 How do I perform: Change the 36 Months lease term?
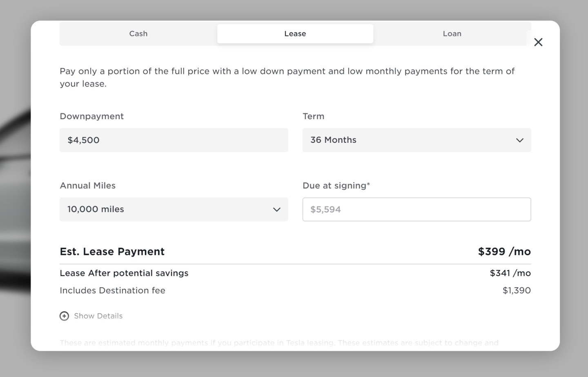click(416, 140)
